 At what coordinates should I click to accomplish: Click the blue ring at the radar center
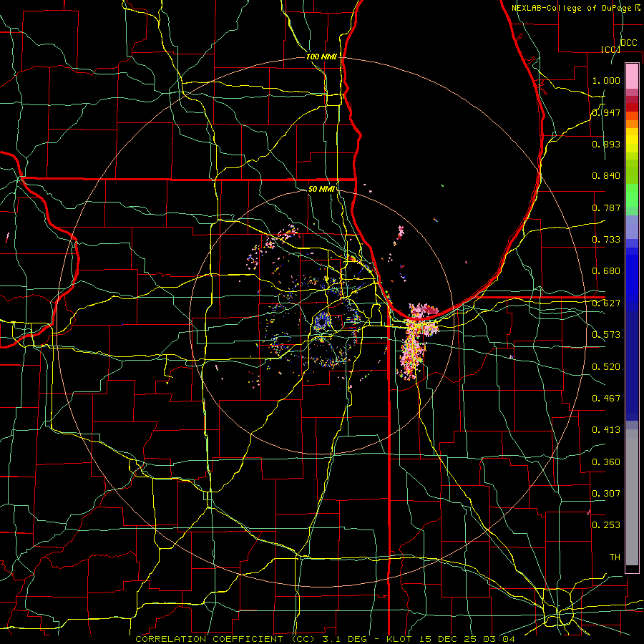pos(321,322)
